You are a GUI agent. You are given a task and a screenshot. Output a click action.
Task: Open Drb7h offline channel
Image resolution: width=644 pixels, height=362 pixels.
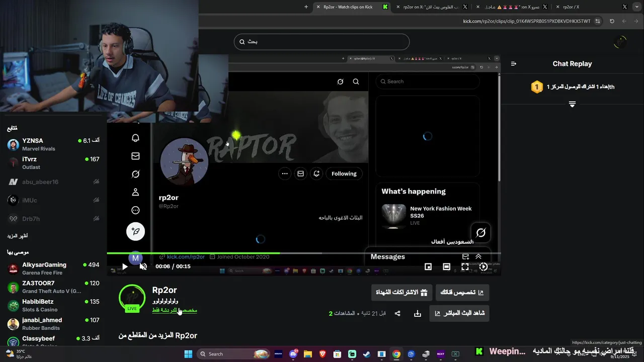tap(53, 219)
